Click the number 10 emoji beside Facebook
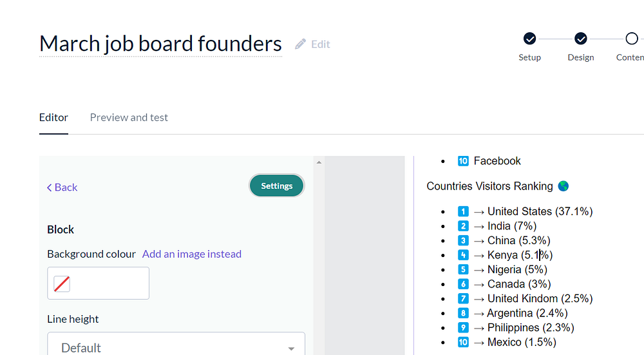644x355 pixels. coord(463,161)
